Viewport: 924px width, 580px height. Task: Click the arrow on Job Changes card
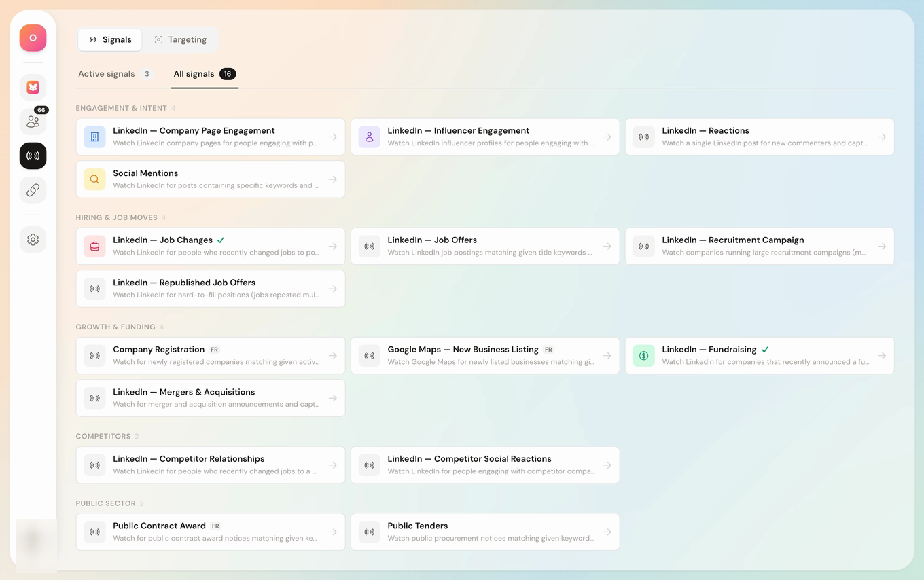(x=333, y=246)
